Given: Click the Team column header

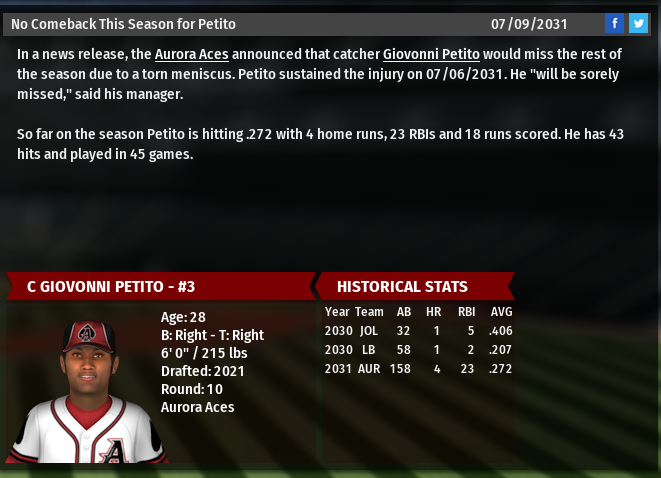Looking at the screenshot, I should [x=369, y=312].
